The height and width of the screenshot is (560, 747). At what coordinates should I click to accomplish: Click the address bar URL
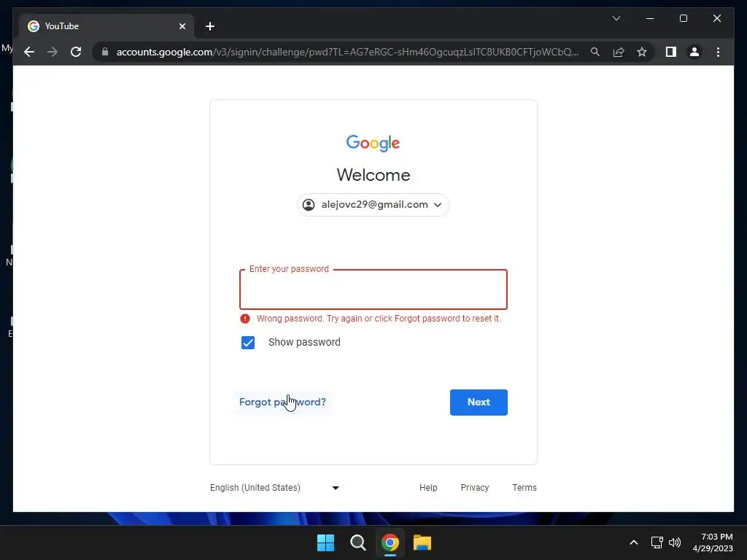[x=347, y=52]
